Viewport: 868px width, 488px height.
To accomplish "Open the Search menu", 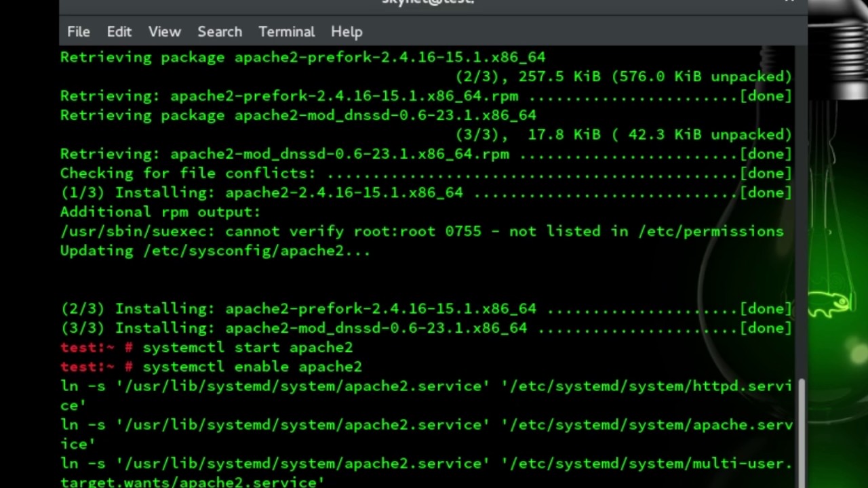I will click(x=220, y=32).
